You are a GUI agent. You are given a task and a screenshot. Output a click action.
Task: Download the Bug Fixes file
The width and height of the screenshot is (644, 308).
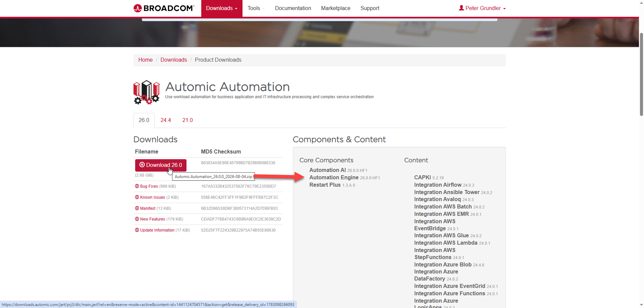149,186
